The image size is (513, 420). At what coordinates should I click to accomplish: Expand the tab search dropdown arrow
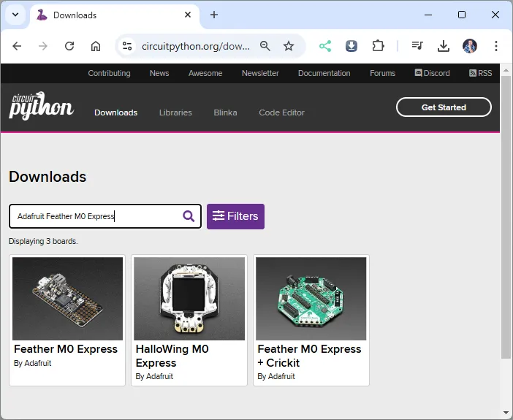[15, 15]
